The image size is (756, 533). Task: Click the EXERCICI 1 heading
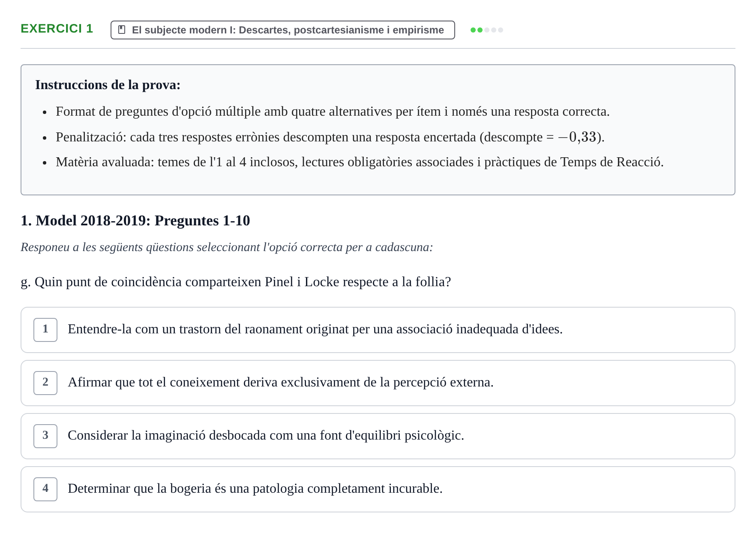pos(57,29)
